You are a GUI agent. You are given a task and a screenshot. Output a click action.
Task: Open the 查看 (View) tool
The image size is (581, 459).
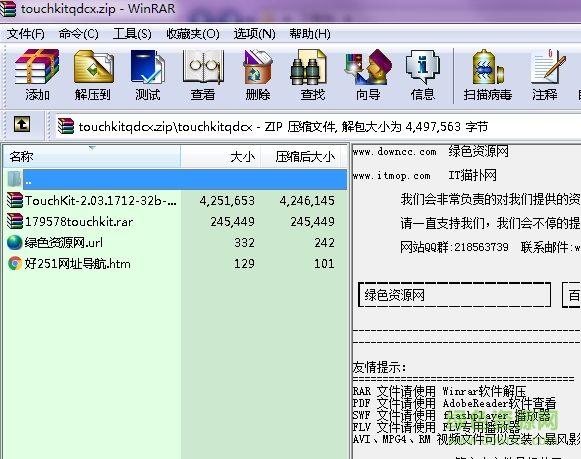pos(203,75)
